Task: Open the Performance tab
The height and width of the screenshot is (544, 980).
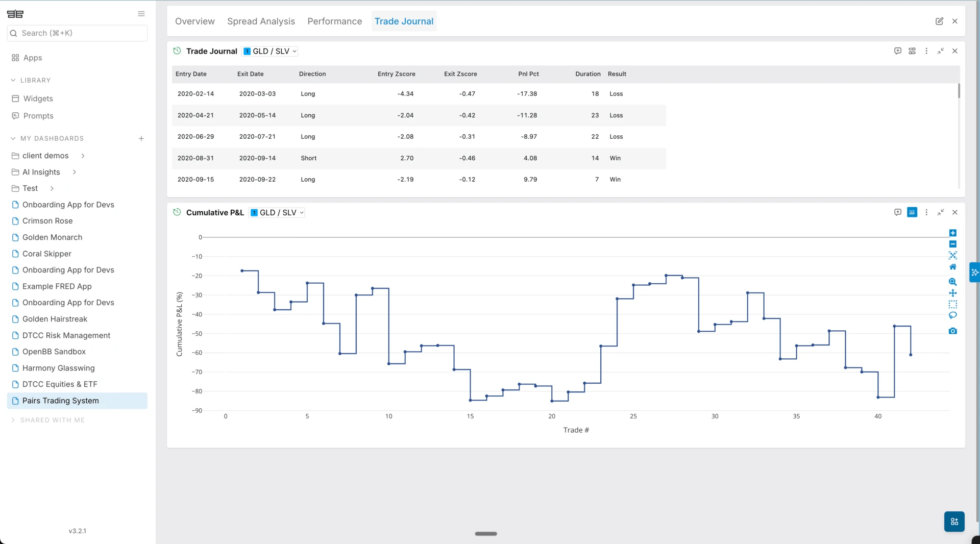Action: point(334,21)
